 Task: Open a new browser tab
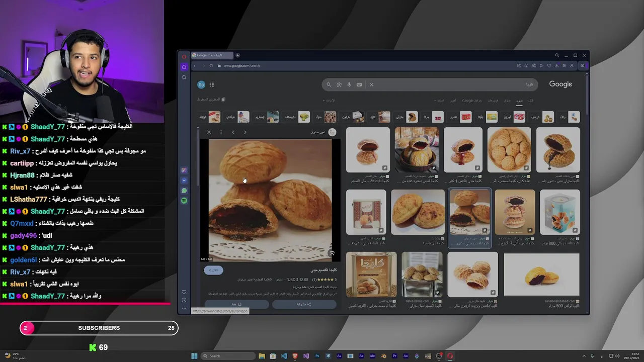(237, 55)
